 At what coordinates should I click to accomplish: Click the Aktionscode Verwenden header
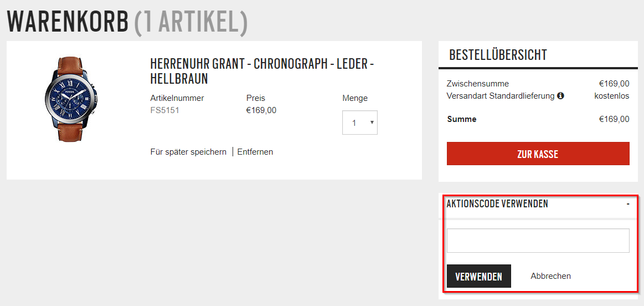497,203
